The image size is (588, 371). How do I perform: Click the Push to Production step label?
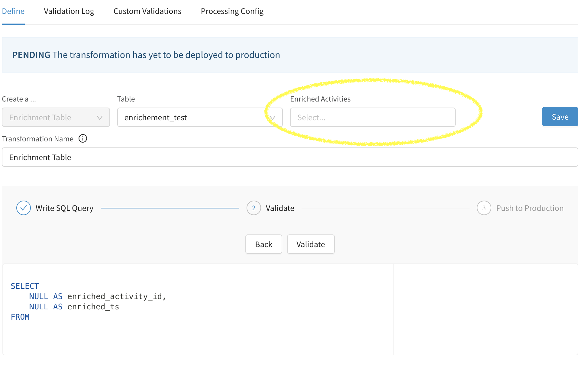coord(530,208)
